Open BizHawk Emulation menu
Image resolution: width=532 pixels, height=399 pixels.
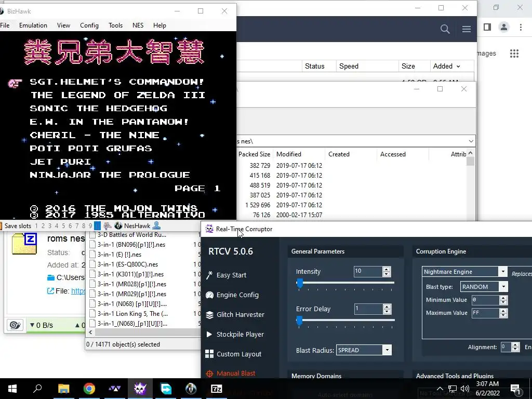tap(33, 25)
